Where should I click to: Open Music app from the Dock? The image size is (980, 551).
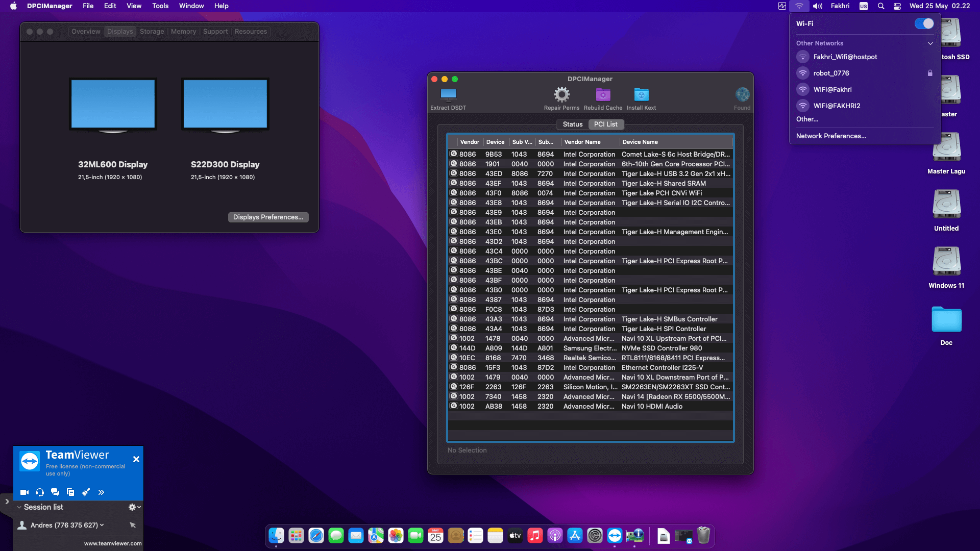tap(535, 535)
